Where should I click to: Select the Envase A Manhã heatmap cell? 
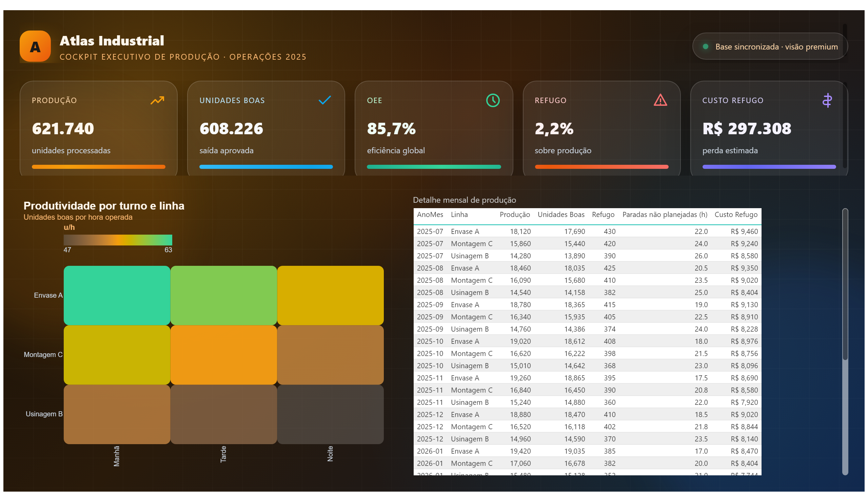(x=117, y=295)
